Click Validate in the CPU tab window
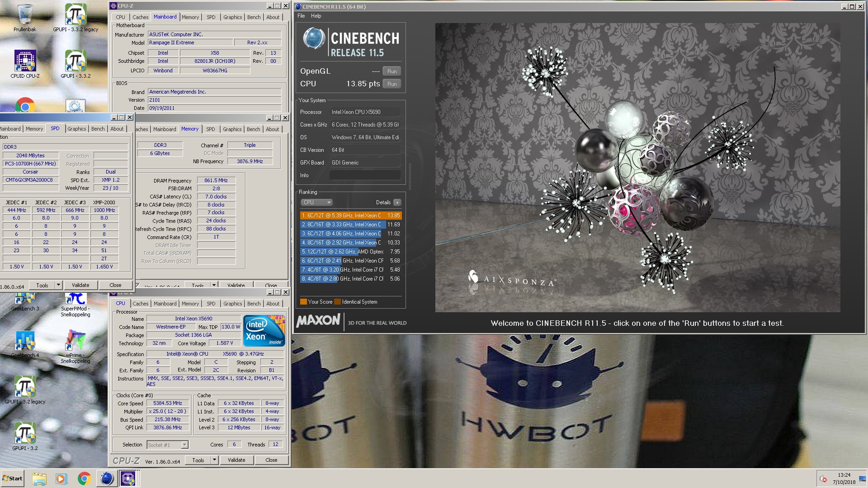Image resolution: width=868 pixels, height=488 pixels. click(236, 460)
